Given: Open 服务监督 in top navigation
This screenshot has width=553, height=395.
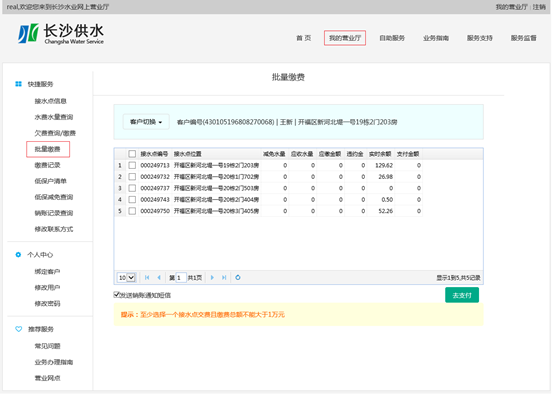Looking at the screenshot, I should pos(523,38).
